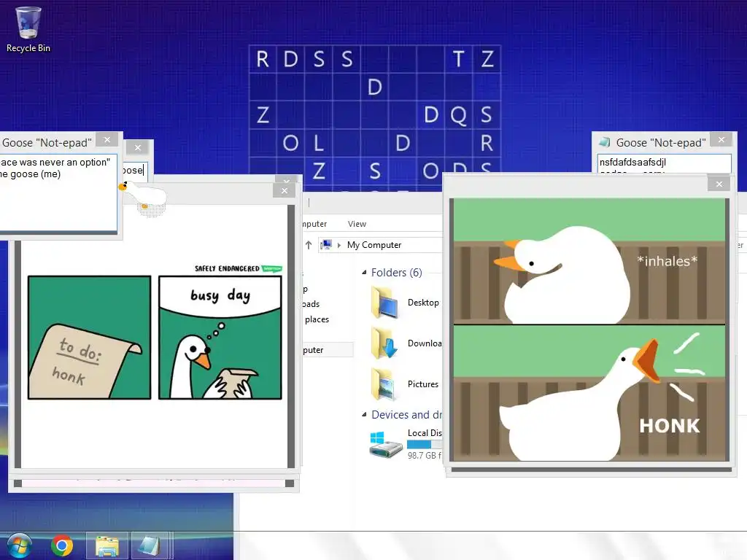Click My Computer in the address bar
The image size is (747, 560).
click(x=374, y=245)
